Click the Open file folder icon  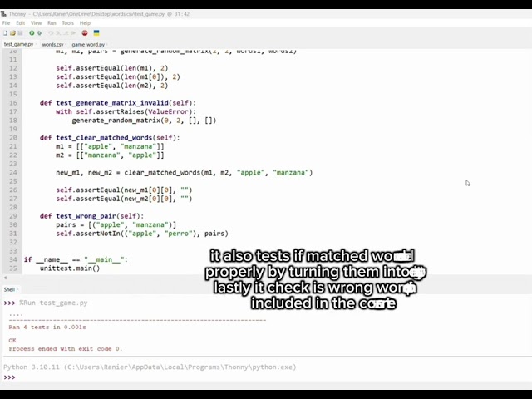(x=13, y=33)
